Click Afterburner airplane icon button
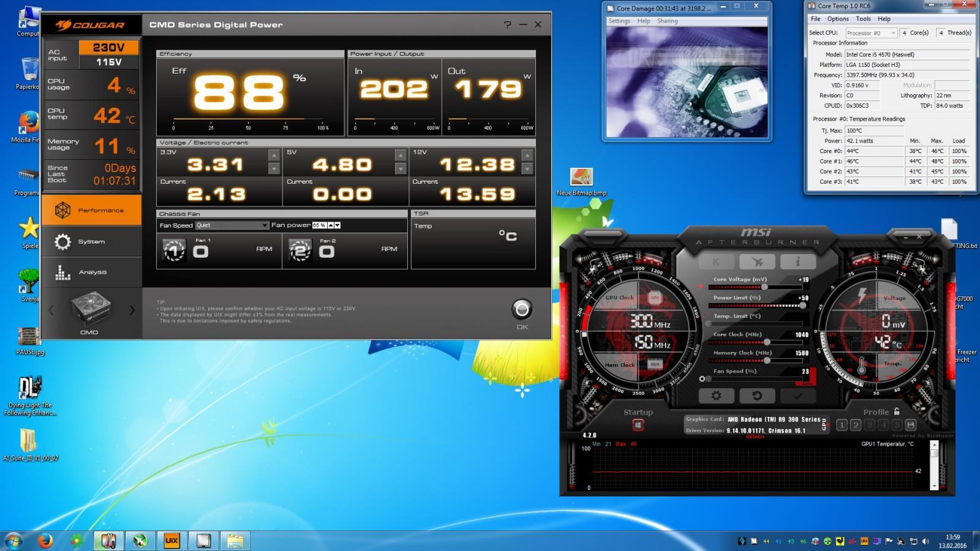Image resolution: width=980 pixels, height=551 pixels. coord(757,262)
